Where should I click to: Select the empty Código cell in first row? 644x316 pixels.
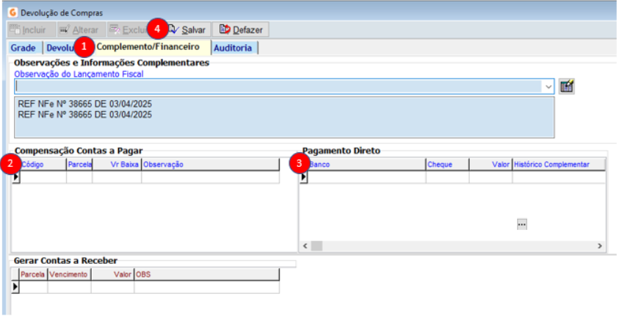(x=43, y=177)
